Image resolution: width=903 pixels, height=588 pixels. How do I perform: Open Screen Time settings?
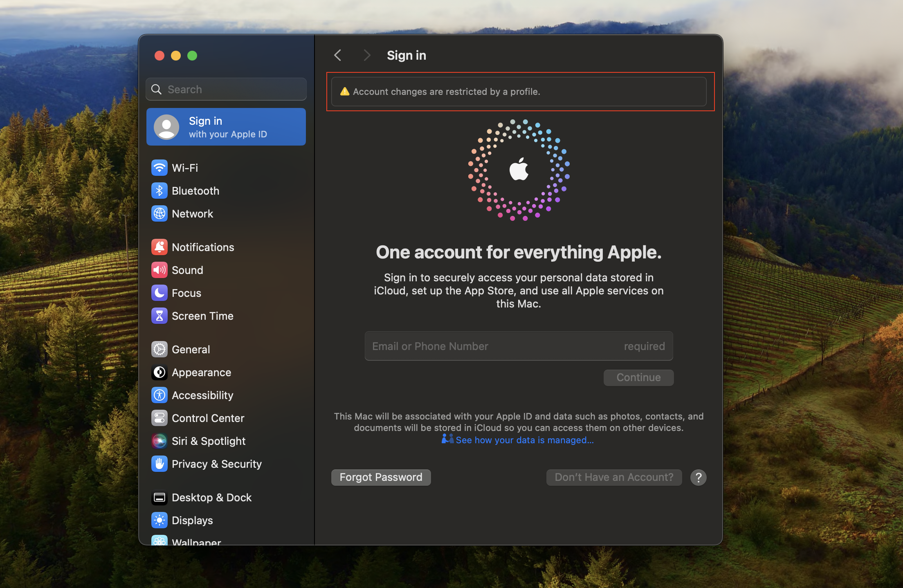pyautogui.click(x=226, y=316)
